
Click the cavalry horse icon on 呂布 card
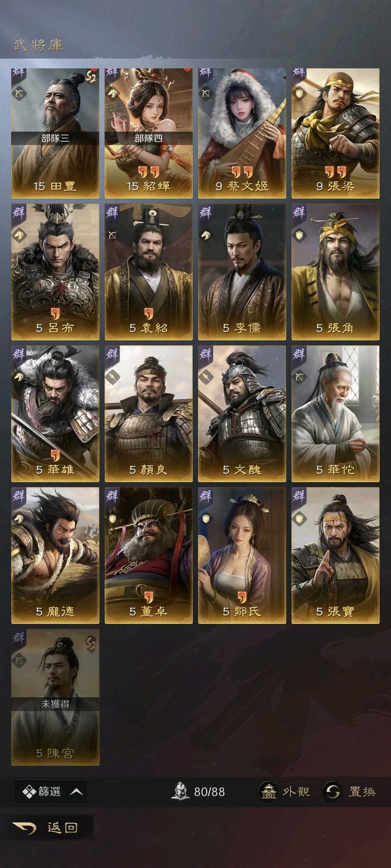point(19,235)
